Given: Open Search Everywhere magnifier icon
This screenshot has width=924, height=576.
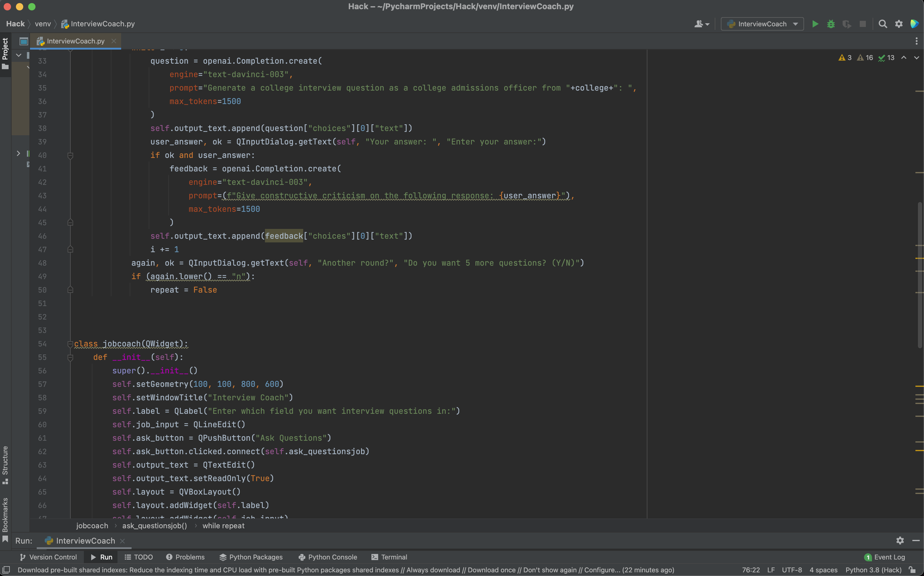Looking at the screenshot, I should pyautogui.click(x=882, y=24).
